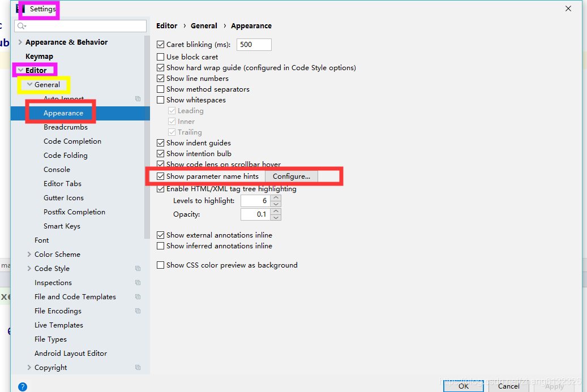Enable Show CSS color preview as background
587x392 pixels.
coord(161,265)
